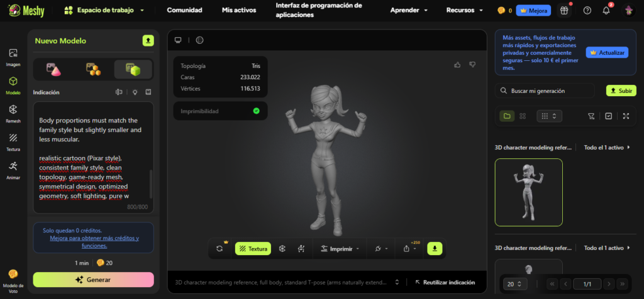Click the Buscar mi generación search field

pyautogui.click(x=545, y=90)
